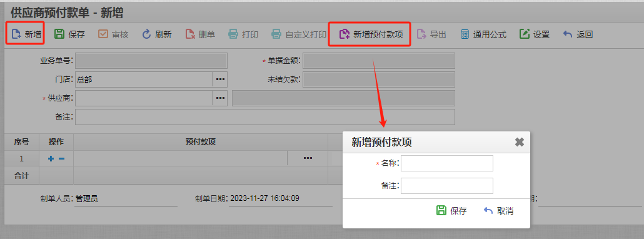
Task: Click the dialog 备注 input field
Action: click(447, 186)
